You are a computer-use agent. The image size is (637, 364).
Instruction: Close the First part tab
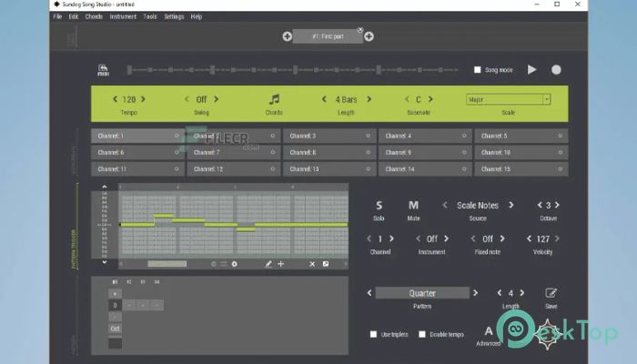click(x=360, y=30)
